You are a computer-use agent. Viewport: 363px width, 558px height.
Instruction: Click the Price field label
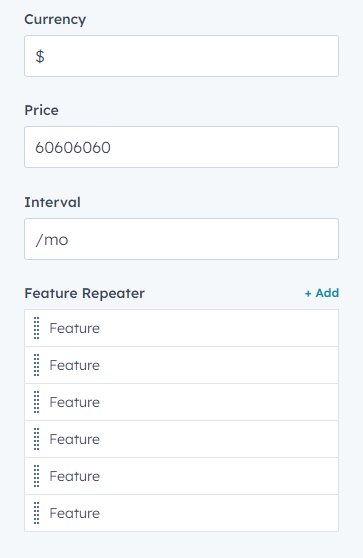[x=41, y=110]
